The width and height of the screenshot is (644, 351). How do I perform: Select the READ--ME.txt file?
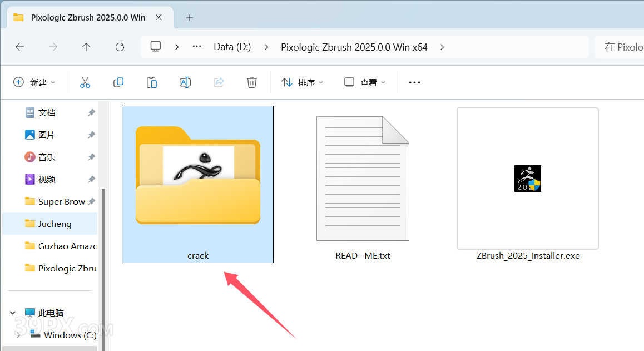[x=363, y=184]
